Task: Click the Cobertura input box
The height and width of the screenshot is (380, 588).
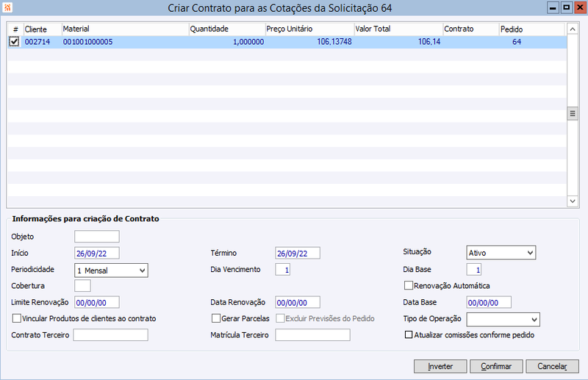Action: (x=82, y=286)
